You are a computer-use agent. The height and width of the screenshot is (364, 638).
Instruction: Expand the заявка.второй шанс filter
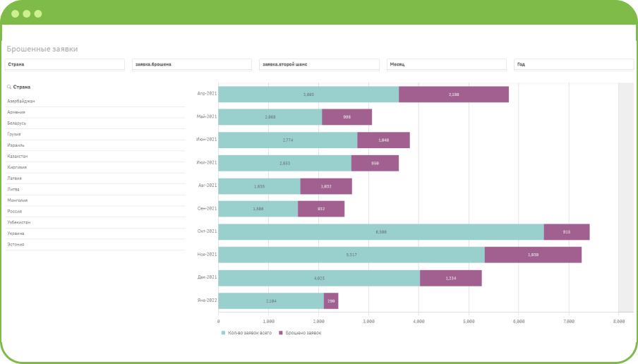coord(319,64)
